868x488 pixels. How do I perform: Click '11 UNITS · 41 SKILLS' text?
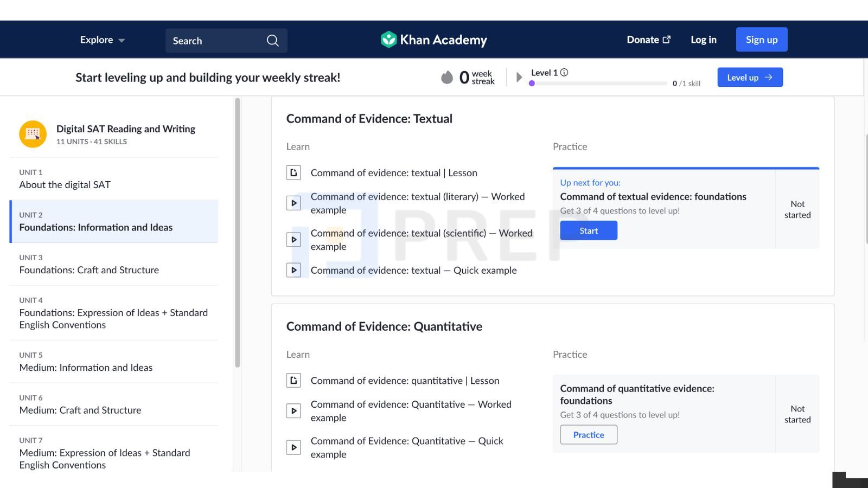click(92, 142)
